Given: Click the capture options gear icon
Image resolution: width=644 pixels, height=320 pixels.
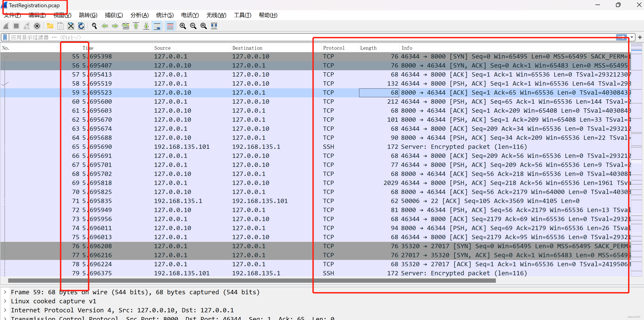Looking at the screenshot, I should pos(37,26).
